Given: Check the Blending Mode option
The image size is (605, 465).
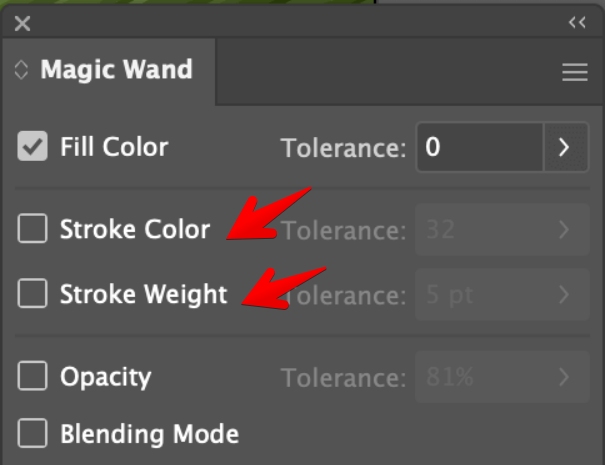Looking at the screenshot, I should pyautogui.click(x=33, y=434).
